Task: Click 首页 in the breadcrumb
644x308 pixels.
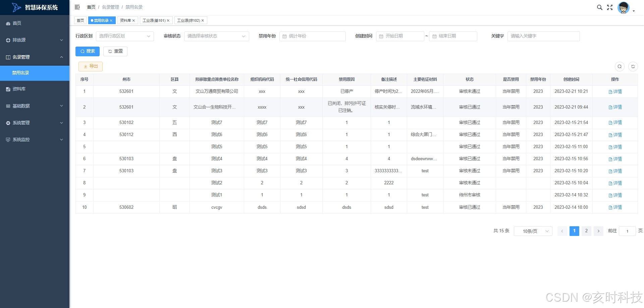Action: (x=91, y=7)
